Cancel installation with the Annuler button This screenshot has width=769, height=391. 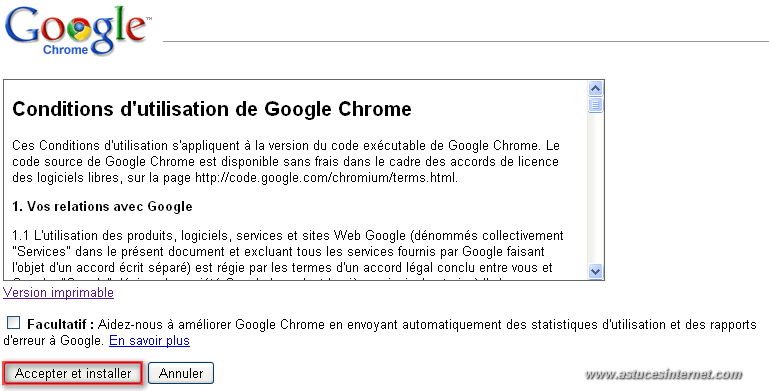click(181, 373)
